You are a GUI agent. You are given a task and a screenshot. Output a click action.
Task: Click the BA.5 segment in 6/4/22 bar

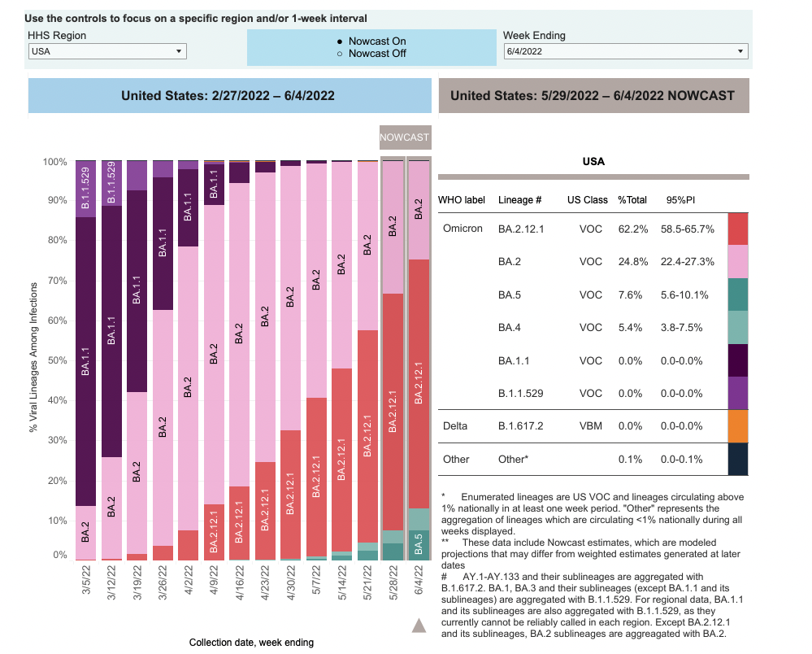419,544
